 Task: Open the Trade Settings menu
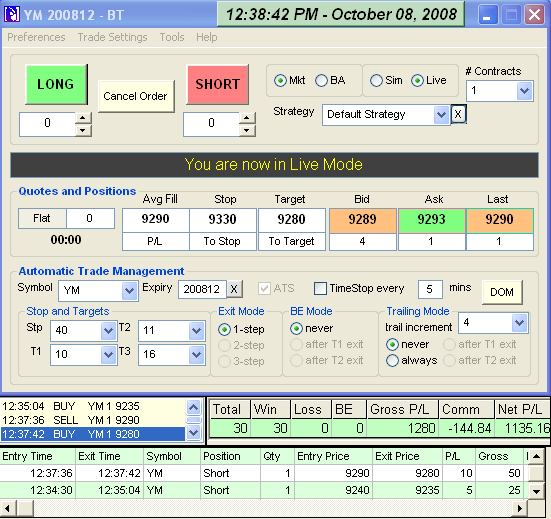pyautogui.click(x=112, y=37)
